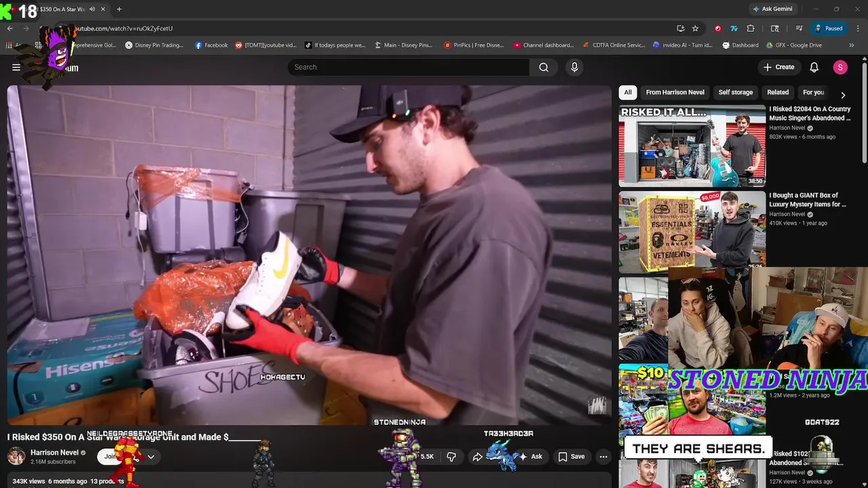This screenshot has height=488, width=868.
Task: Open the Paused profile button
Action: pos(829,28)
